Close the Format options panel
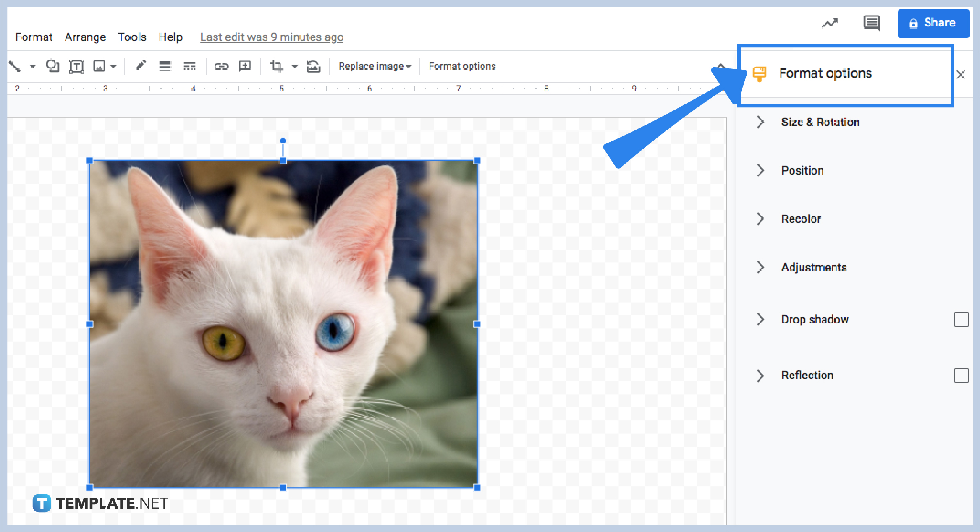Screen dimensions: 980x532 [961, 74]
